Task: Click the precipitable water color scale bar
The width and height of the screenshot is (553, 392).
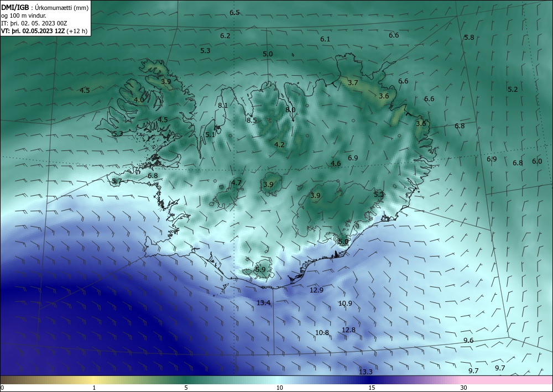Action: (276, 380)
